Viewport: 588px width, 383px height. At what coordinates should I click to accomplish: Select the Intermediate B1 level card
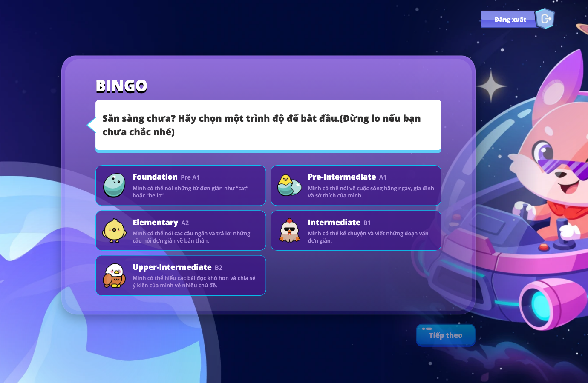[x=356, y=231]
